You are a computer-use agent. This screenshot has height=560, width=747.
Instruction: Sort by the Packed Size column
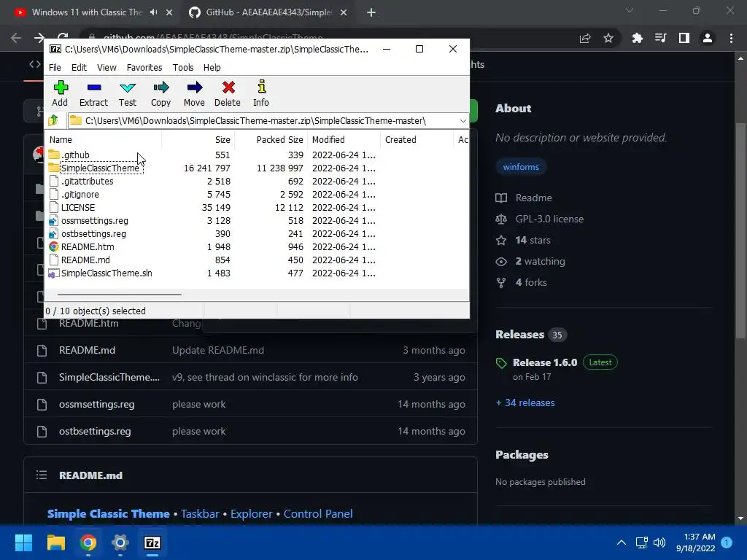click(271, 139)
